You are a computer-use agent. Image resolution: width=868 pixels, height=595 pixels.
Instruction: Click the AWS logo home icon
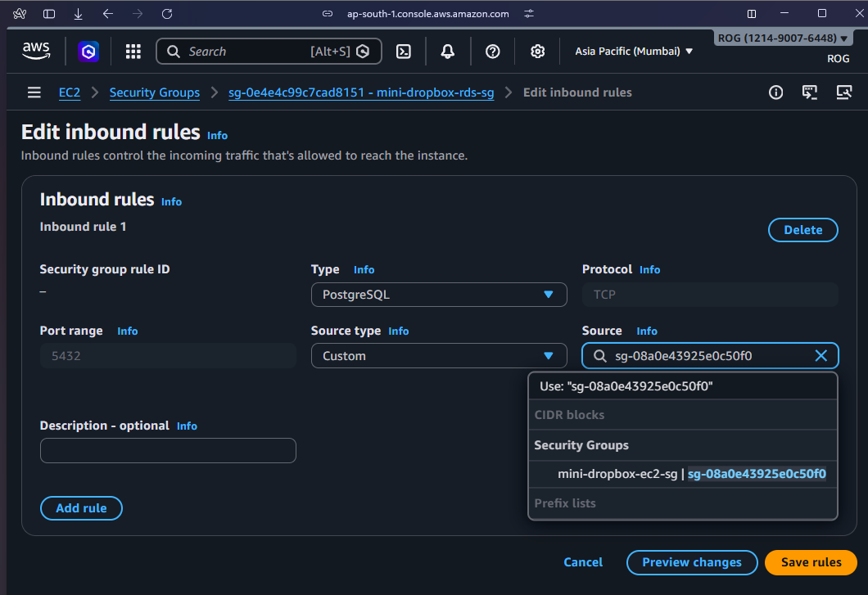click(x=37, y=52)
